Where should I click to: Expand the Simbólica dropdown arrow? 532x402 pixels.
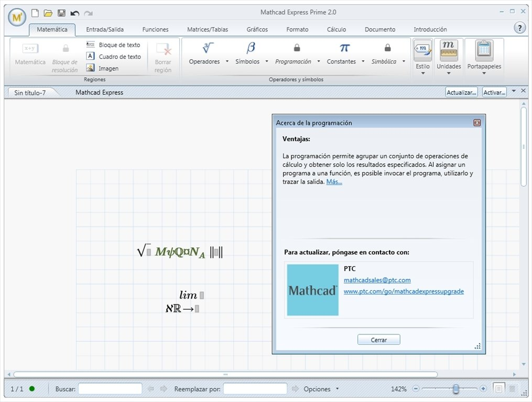point(404,61)
